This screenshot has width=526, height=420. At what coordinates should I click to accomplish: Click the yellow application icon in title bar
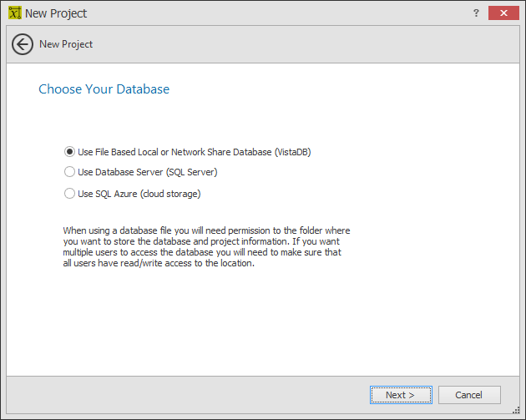tap(15, 13)
